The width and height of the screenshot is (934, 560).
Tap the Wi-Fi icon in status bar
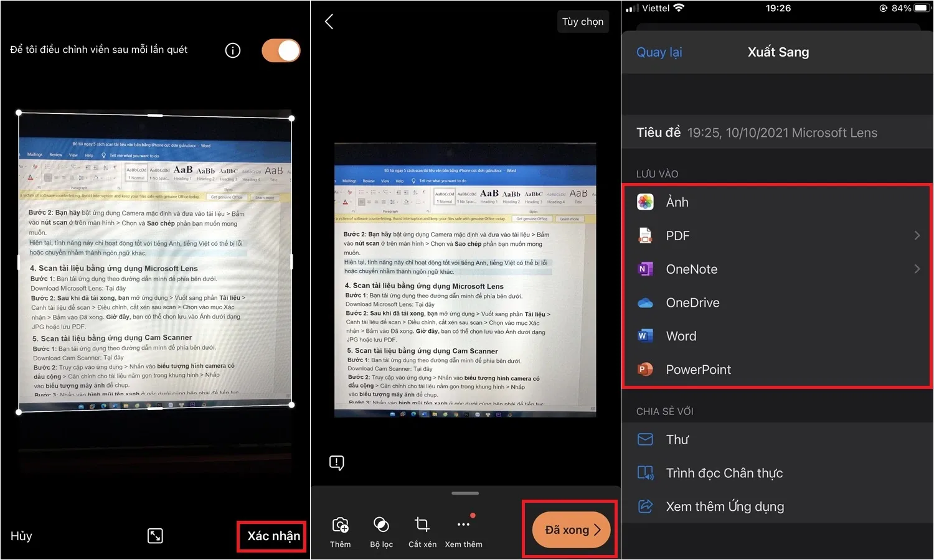click(x=679, y=8)
